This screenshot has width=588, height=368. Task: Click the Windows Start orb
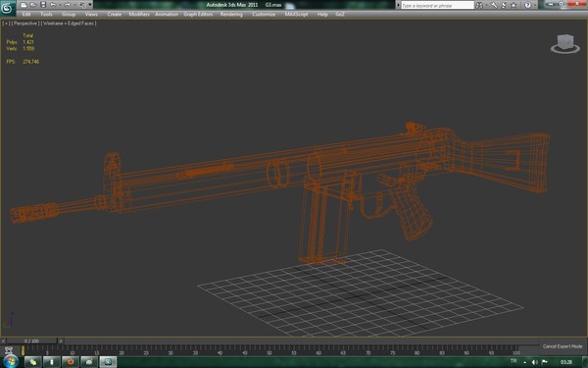click(x=10, y=361)
